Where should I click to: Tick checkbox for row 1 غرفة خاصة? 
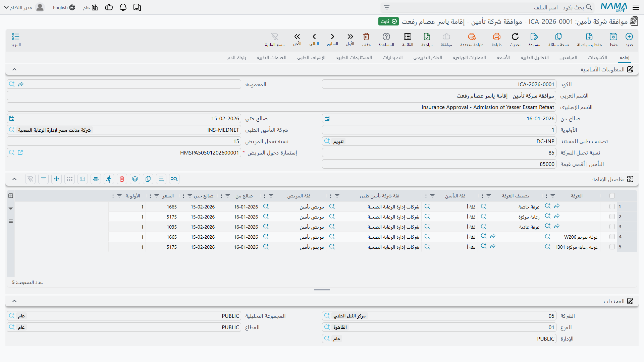[612, 207]
